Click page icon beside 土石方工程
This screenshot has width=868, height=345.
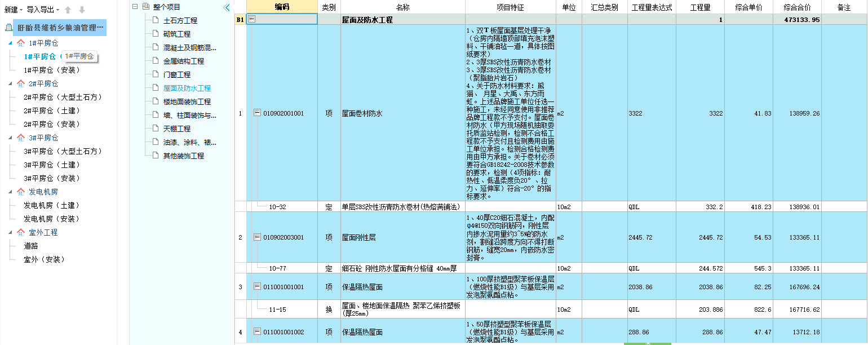[156, 20]
